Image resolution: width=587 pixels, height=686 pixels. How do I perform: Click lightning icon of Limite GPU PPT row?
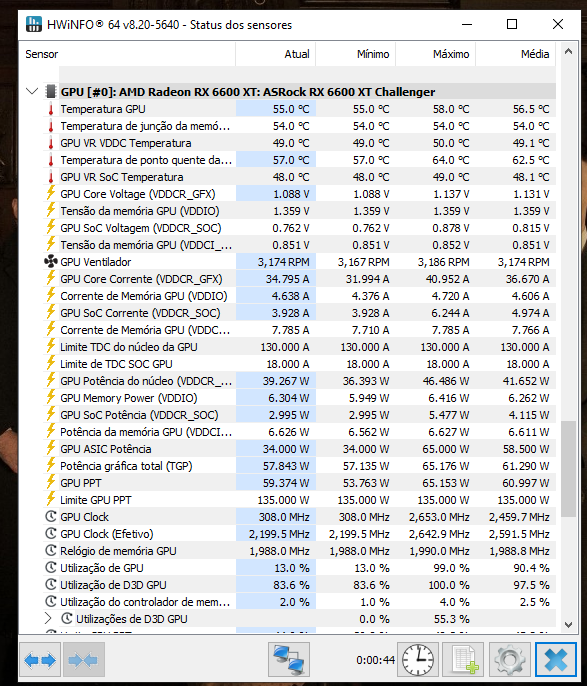click(51, 499)
